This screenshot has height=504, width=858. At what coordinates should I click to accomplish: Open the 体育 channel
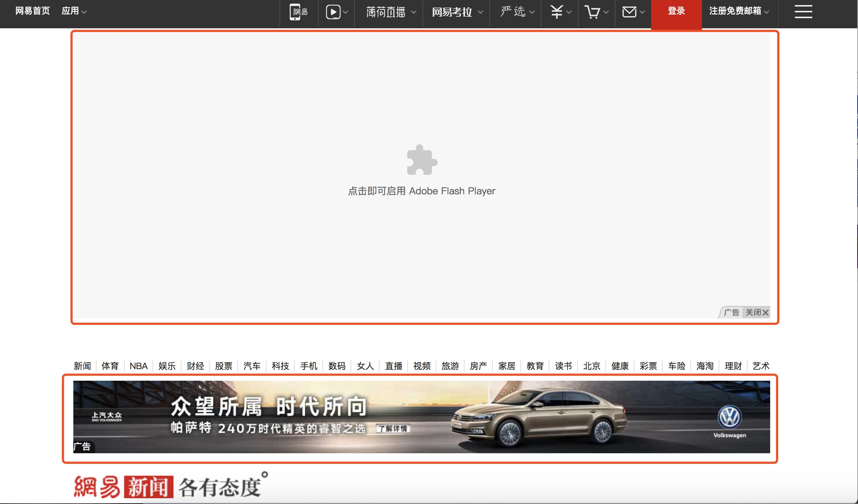[110, 366]
